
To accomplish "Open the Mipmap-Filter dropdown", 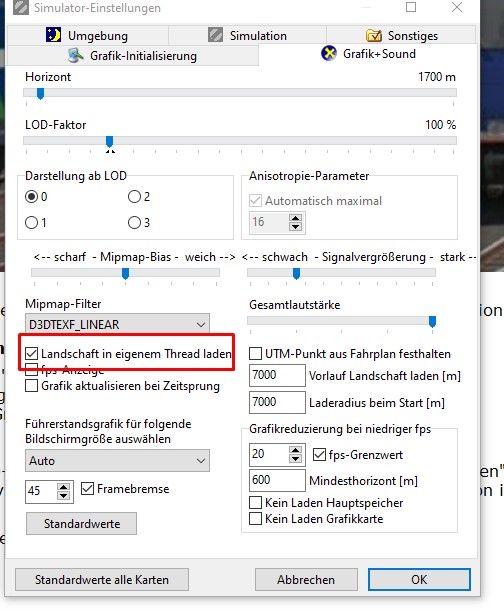I will click(117, 324).
